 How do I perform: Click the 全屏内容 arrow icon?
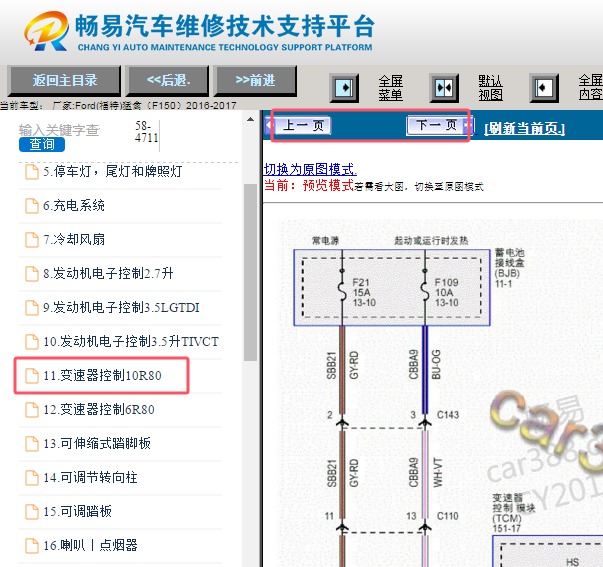(x=544, y=88)
